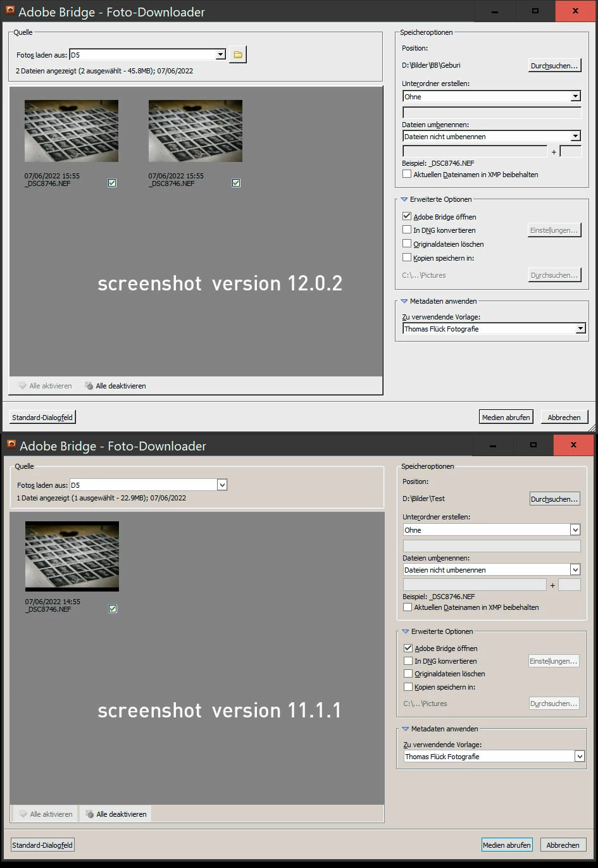Click the Adobe Bridge app icon in version 11.1.1 title bar
Image resolution: width=598 pixels, height=868 pixels.
[x=11, y=445]
